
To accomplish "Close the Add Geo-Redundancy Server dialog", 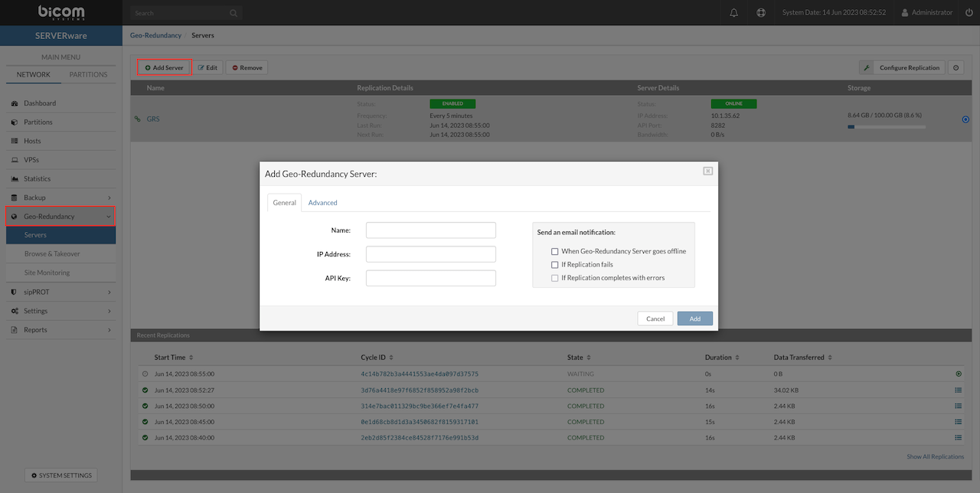I will click(x=707, y=171).
